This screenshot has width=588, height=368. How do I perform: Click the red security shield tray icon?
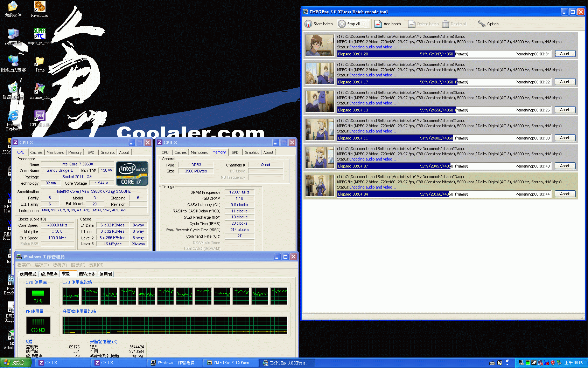click(553, 363)
